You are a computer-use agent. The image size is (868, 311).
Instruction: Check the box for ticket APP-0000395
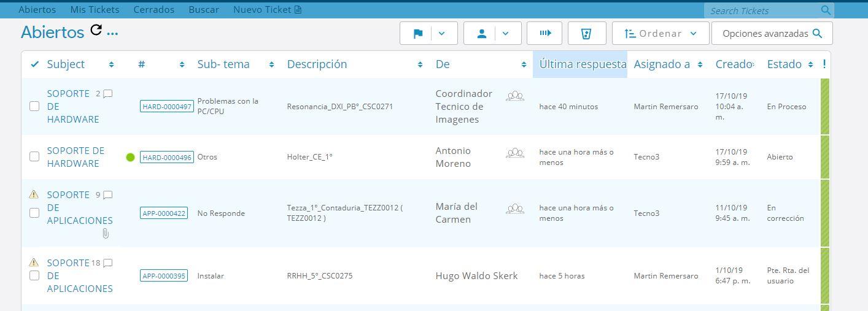[34, 275]
